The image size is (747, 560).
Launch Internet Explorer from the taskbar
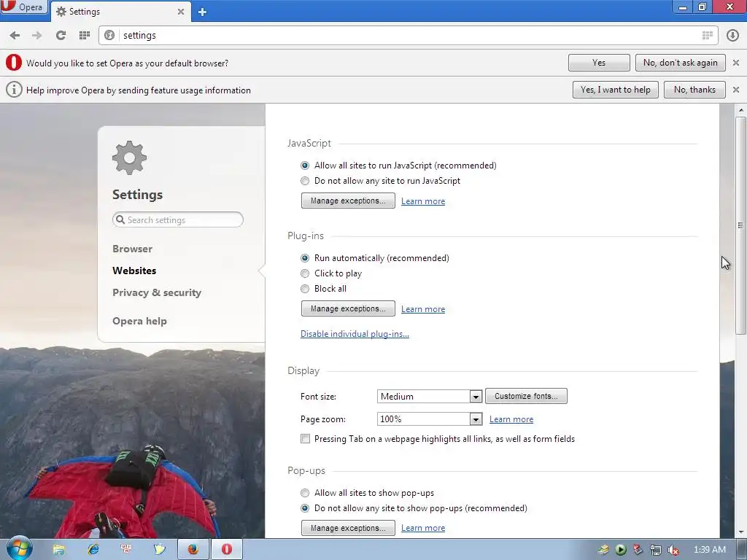click(x=93, y=550)
